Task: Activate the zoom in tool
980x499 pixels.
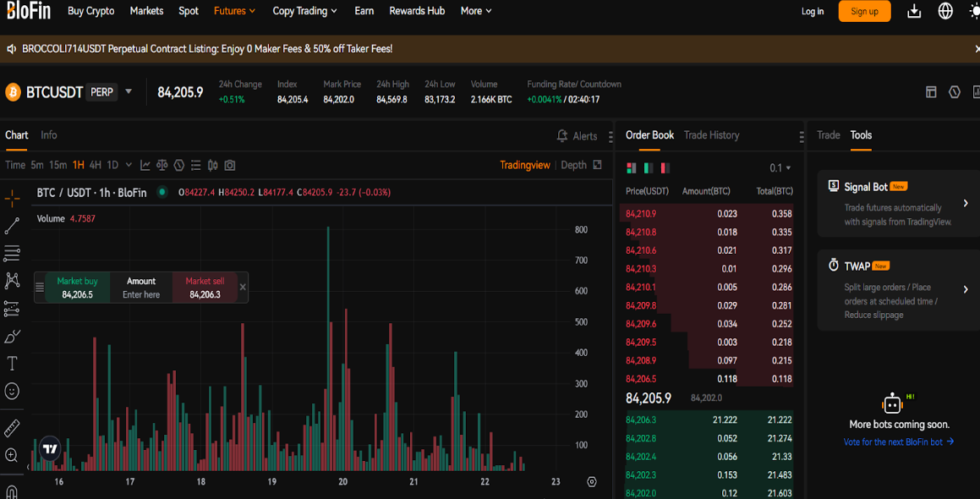Action: pyautogui.click(x=11, y=455)
